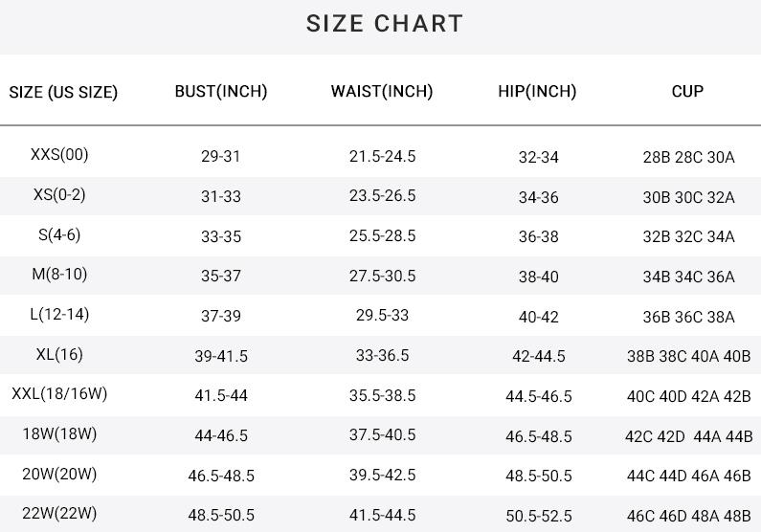Select cup sizes 34B 34C 36A
This screenshot has height=532, width=761.
click(x=688, y=277)
